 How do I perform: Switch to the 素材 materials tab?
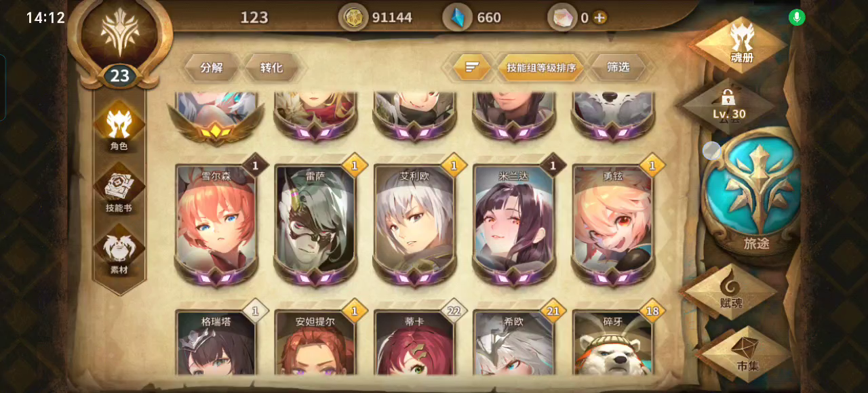point(119,251)
